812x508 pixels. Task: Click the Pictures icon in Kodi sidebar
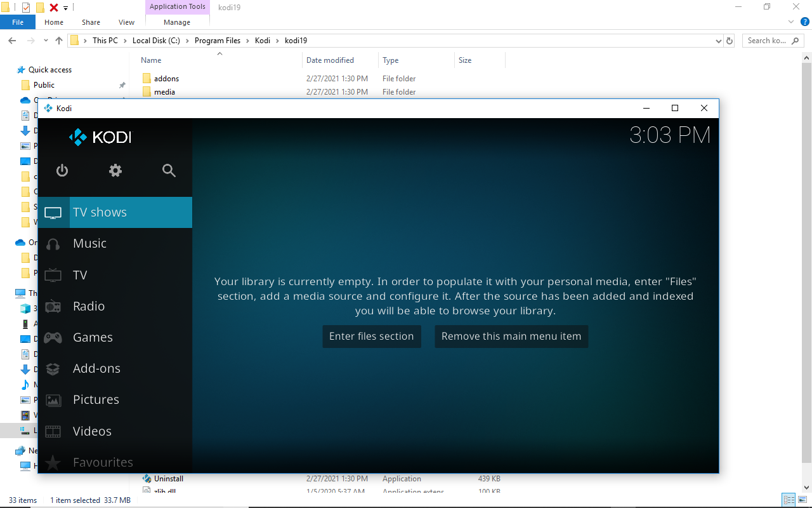pyautogui.click(x=53, y=400)
